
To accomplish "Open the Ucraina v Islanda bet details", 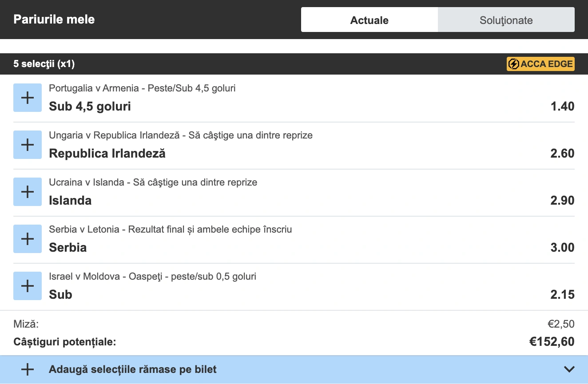I will 153,182.
